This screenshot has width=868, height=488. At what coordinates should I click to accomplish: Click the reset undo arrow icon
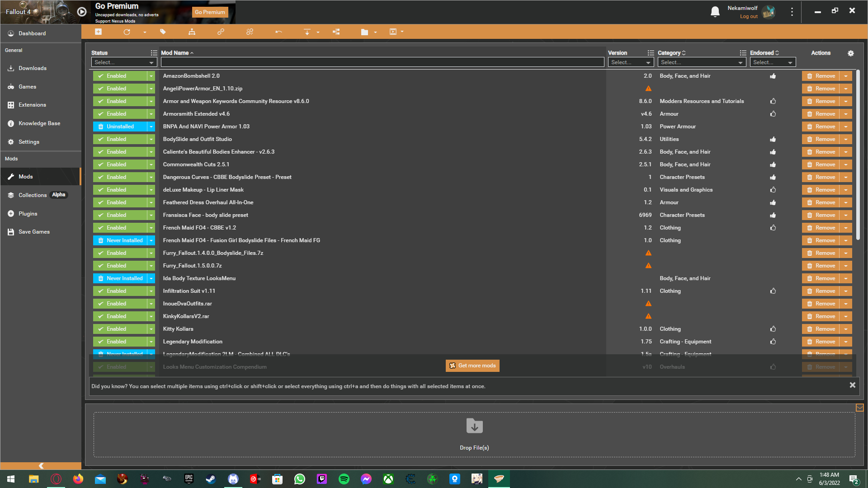point(278,32)
